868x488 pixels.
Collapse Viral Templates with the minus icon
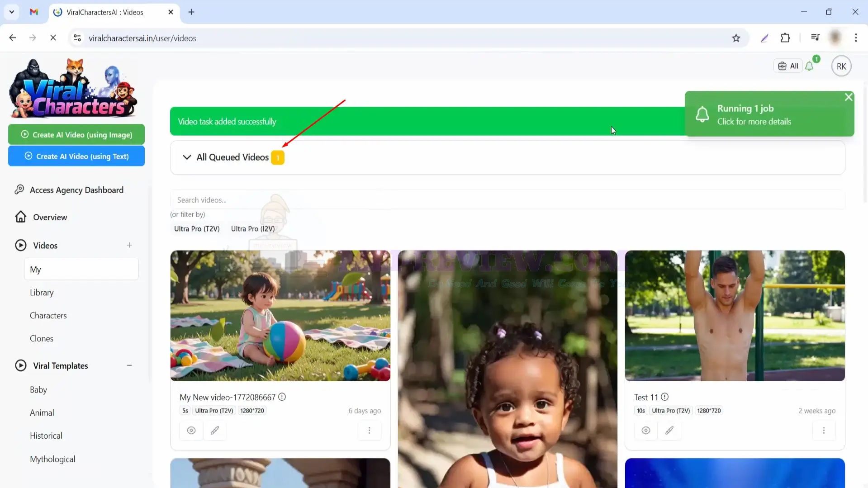pos(129,365)
